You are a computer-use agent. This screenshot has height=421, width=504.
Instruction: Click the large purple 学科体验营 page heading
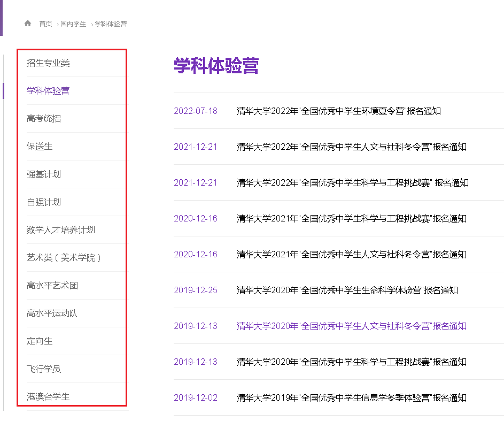click(x=216, y=66)
